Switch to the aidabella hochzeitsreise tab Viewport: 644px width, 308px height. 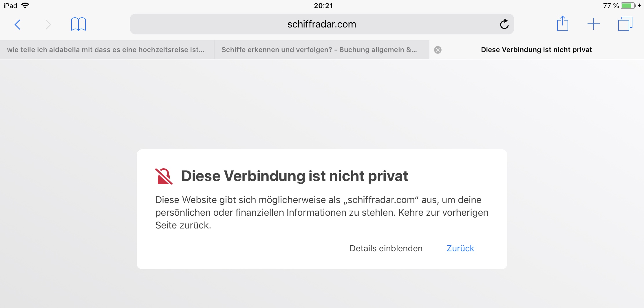(106, 50)
